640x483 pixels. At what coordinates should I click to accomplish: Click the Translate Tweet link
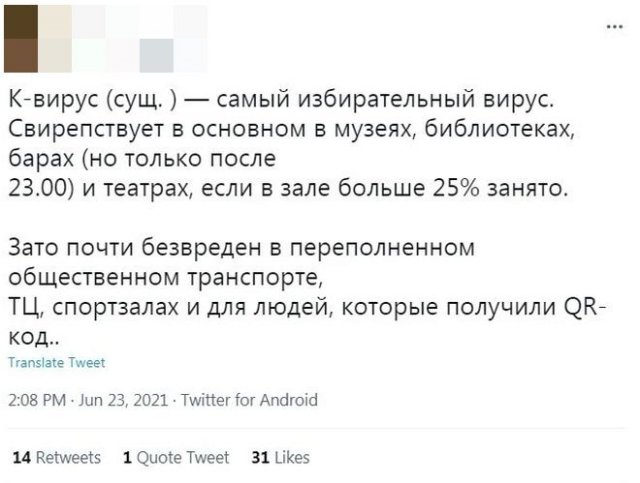[x=55, y=363]
